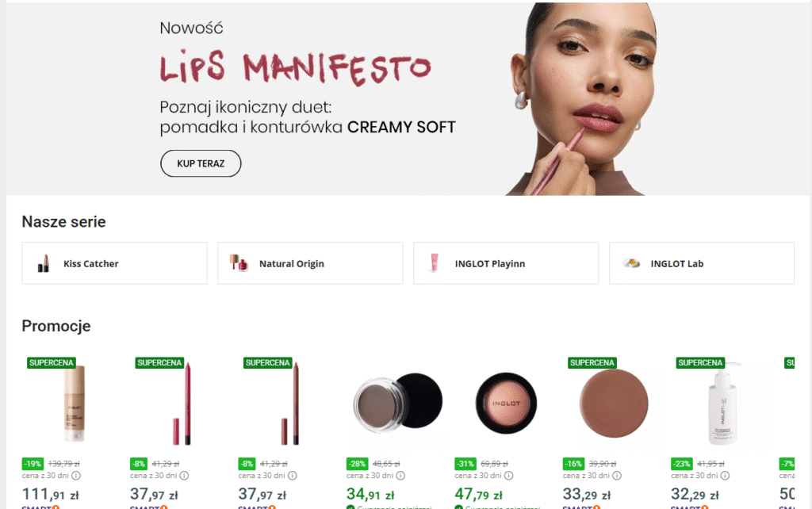The width and height of the screenshot is (812, 509).
Task: Open the Kiss Catcher series tile
Action: point(114,263)
